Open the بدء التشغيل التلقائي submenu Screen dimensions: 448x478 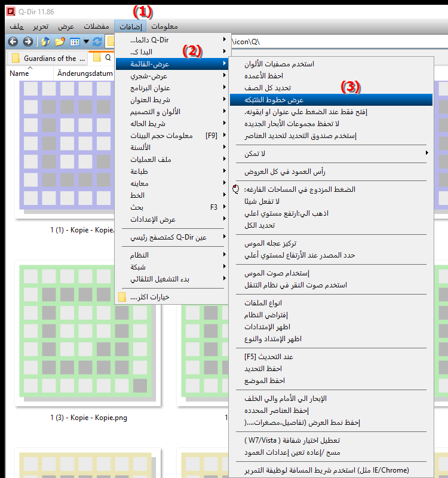pos(172,279)
